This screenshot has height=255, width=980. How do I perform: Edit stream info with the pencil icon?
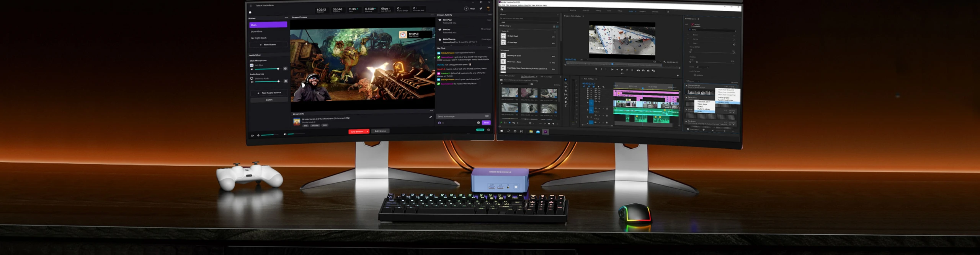point(431,117)
